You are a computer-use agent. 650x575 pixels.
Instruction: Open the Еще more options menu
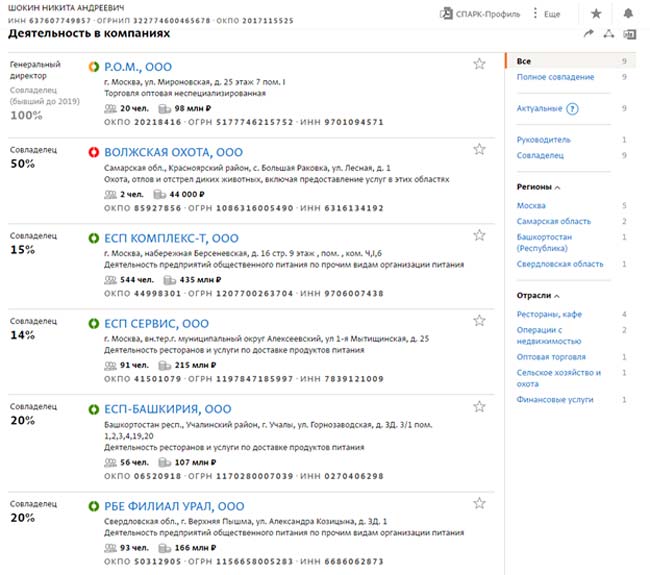point(546,14)
